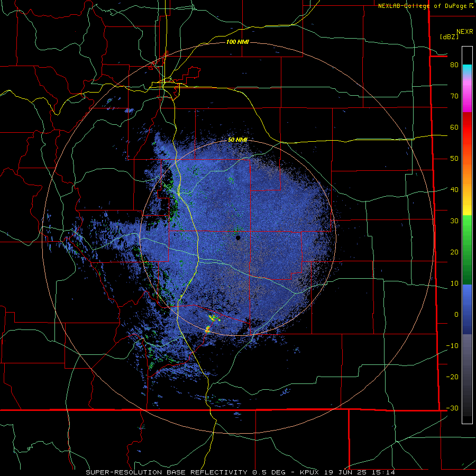Click the Super-Resolution Base Reflectivity caption
This screenshot has width=476, height=476.
[240, 472]
